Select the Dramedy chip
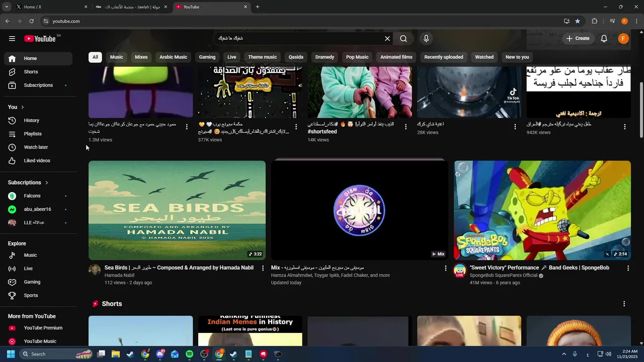Viewport: 644px width, 362px height. [x=325, y=57]
